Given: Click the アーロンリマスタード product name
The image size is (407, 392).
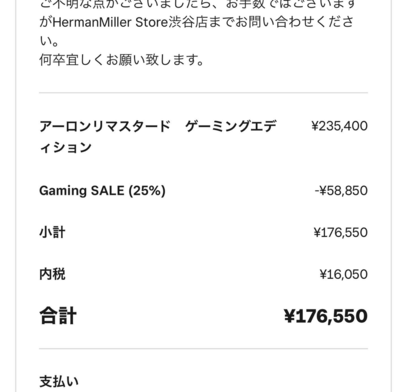Looking at the screenshot, I should click(x=105, y=127).
